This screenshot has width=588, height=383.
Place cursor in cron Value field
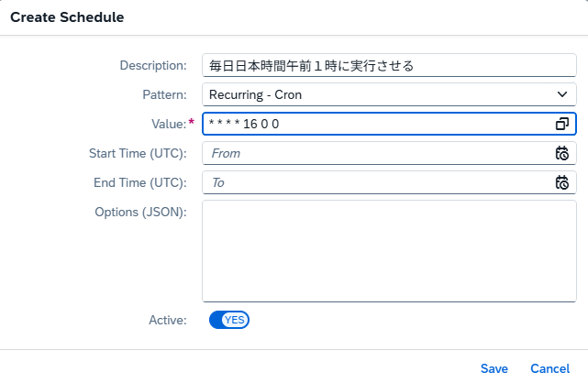pos(378,124)
